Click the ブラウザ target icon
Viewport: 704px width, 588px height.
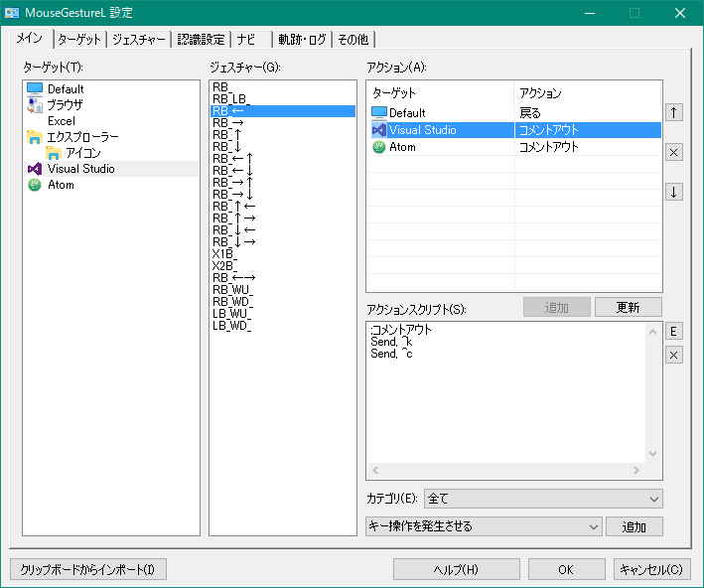tap(35, 104)
